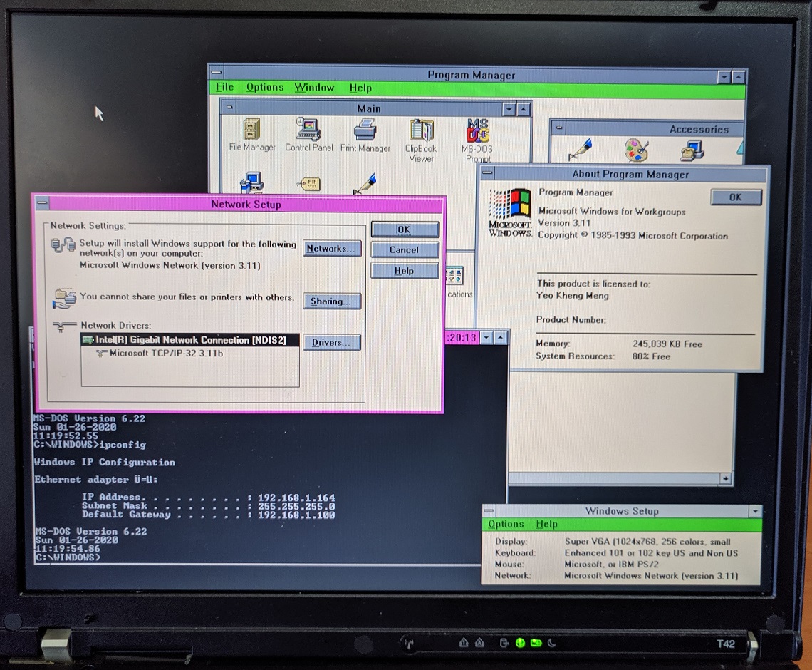Click the network computers icon in Network Settings
The image size is (812, 670).
(63, 244)
